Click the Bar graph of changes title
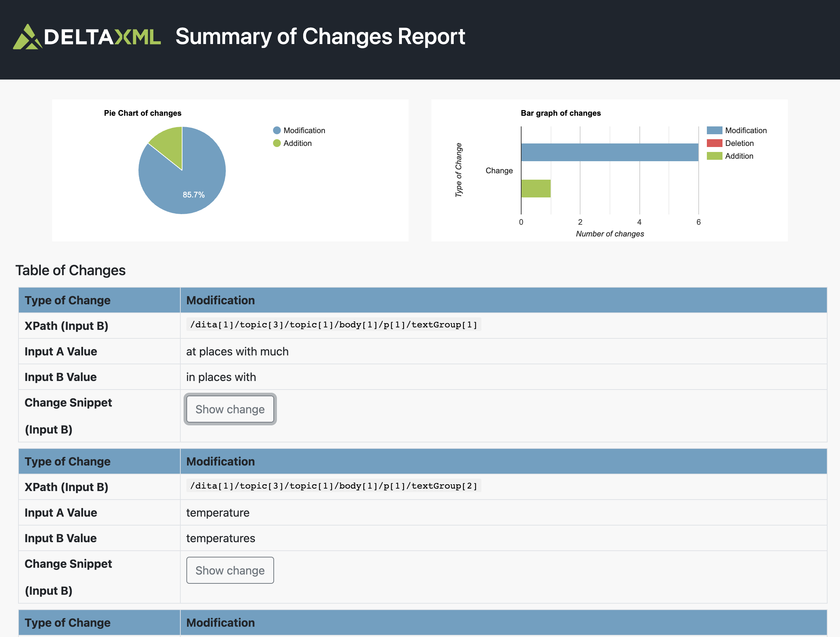Screen dimensions: 840x637 (x=560, y=113)
